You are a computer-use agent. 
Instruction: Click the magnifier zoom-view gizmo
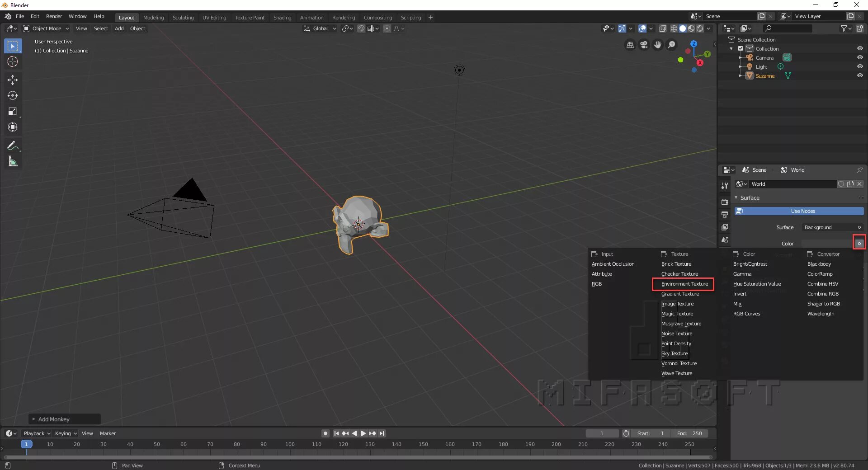pos(672,45)
